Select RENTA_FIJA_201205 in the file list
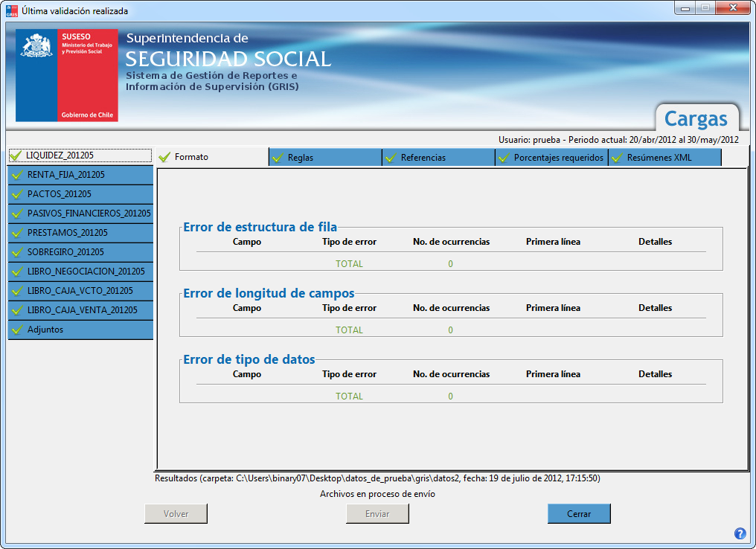 point(80,175)
